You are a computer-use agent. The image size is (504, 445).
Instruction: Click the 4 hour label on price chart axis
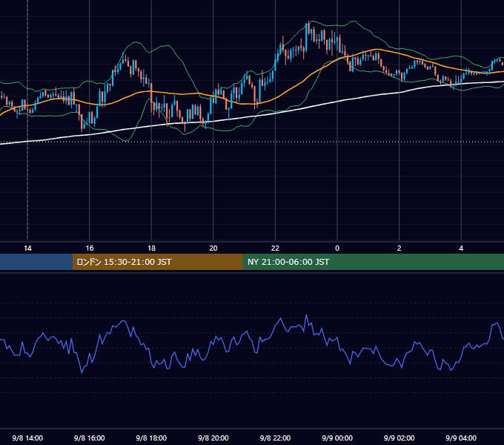461,248
